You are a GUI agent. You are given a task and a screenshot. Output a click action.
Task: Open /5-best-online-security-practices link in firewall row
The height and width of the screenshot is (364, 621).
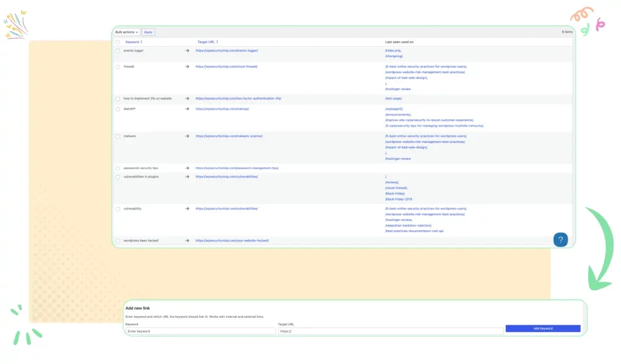click(426, 67)
